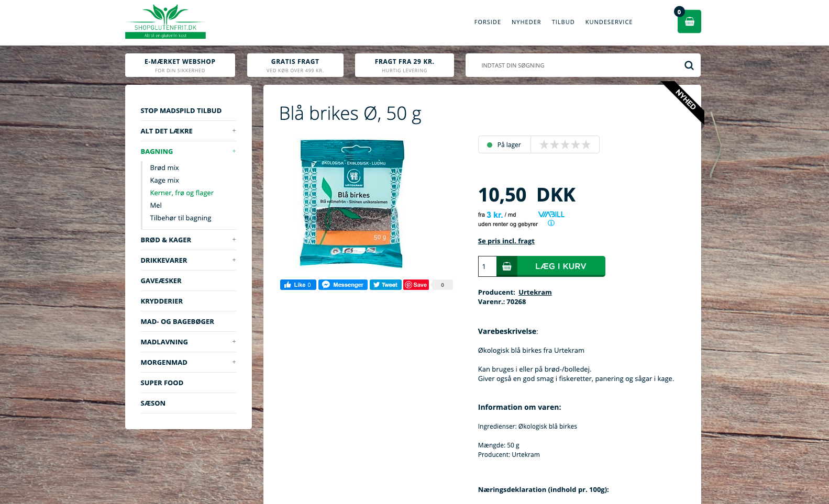This screenshot has height=504, width=829.
Task: Open the Nyheder menu item
Action: pyautogui.click(x=526, y=22)
